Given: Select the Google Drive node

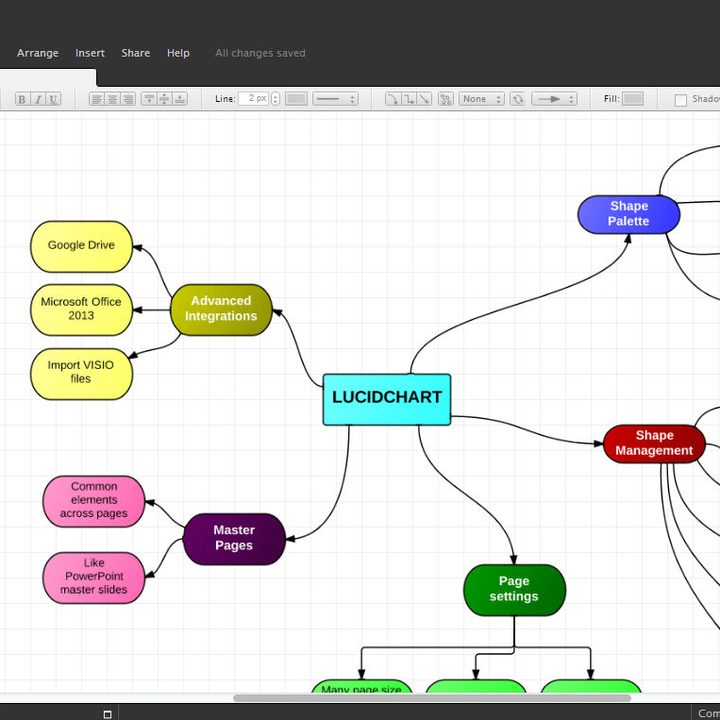Looking at the screenshot, I should point(81,247).
